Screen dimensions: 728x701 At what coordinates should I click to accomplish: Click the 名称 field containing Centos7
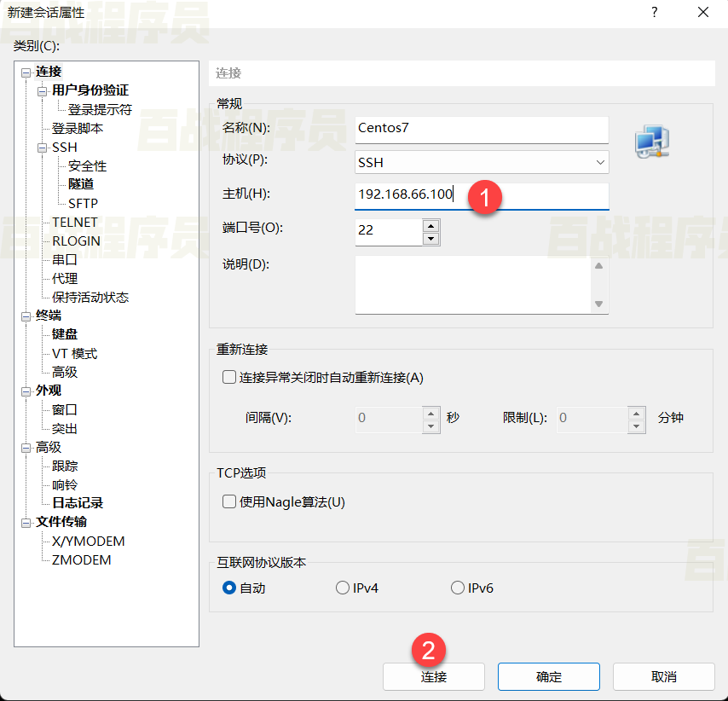(x=482, y=130)
